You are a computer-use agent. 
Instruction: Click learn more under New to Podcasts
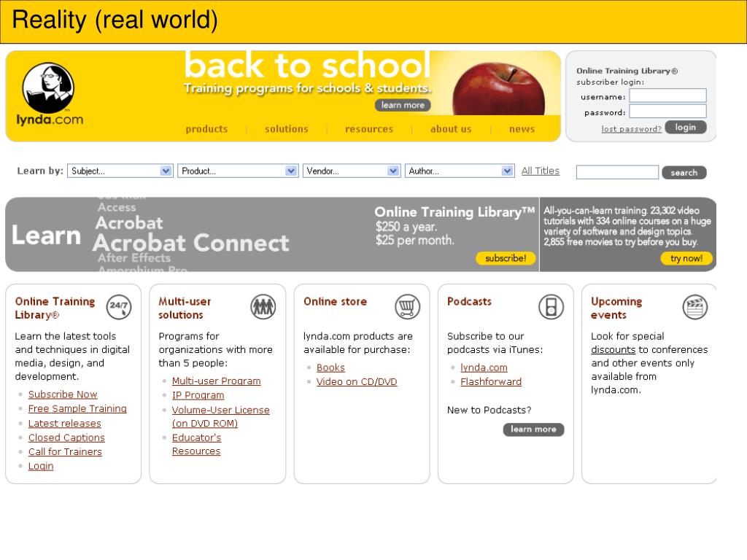[x=533, y=429]
